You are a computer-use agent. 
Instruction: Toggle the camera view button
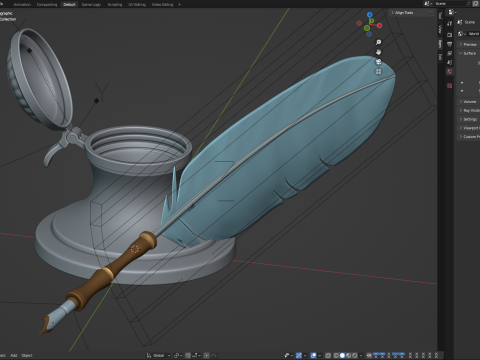[x=378, y=62]
